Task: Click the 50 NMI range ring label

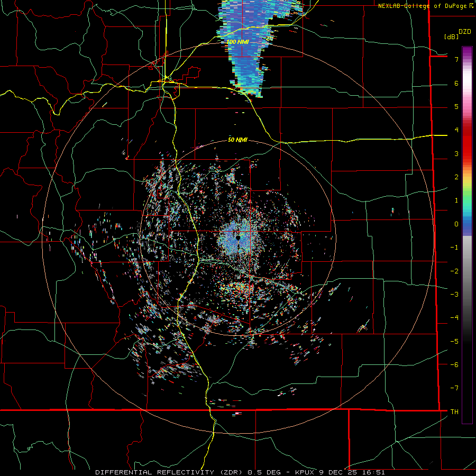Action: click(x=237, y=140)
